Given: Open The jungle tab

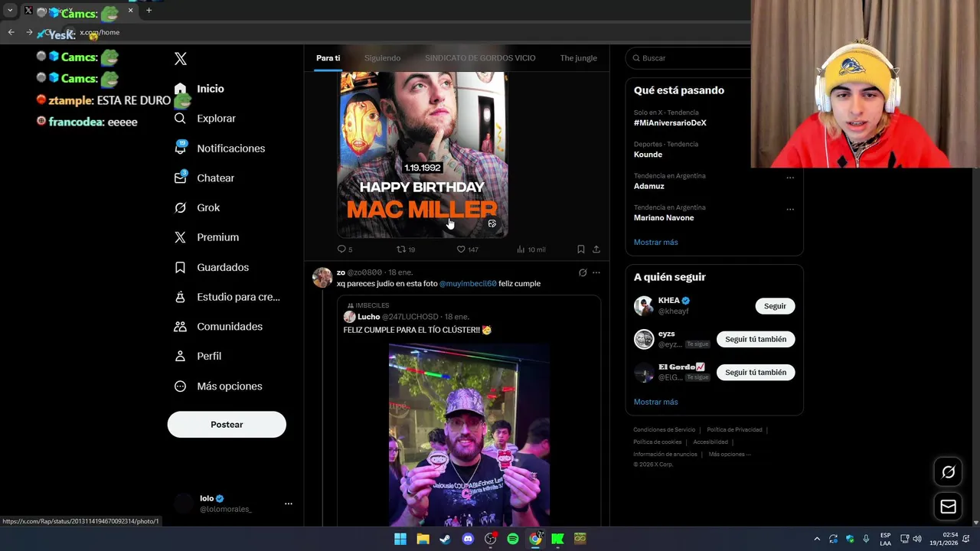Looking at the screenshot, I should click(x=578, y=58).
